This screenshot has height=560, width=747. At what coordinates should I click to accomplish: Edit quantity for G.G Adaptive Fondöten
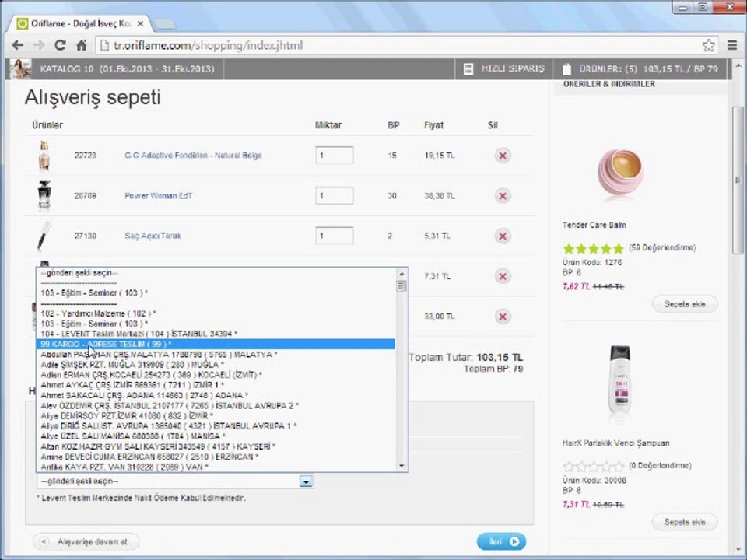point(335,156)
